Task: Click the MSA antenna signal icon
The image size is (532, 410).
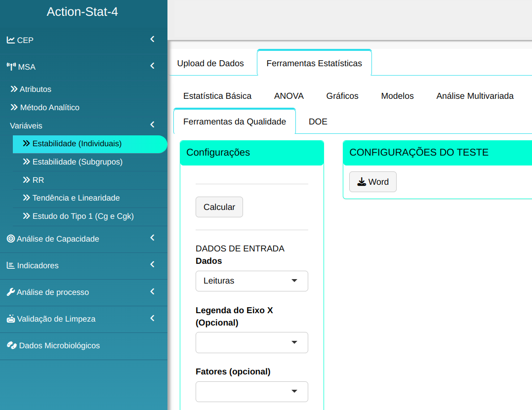Action: point(11,67)
